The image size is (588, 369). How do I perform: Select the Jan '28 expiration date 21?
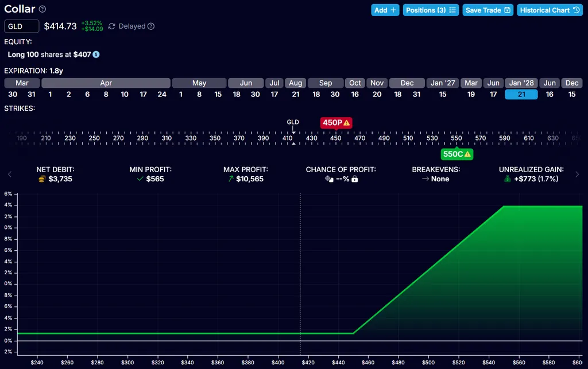click(521, 94)
